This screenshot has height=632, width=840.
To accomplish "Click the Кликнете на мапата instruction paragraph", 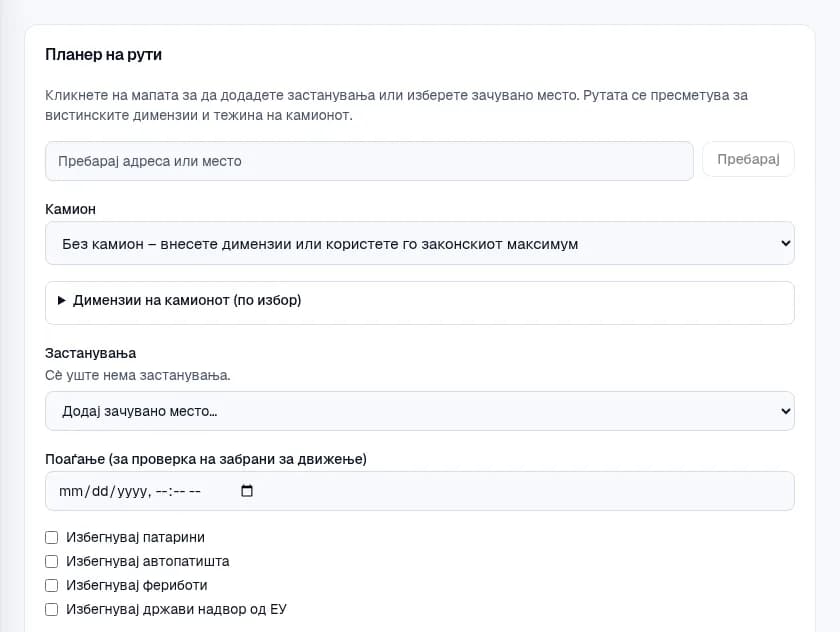I will click(x=396, y=105).
